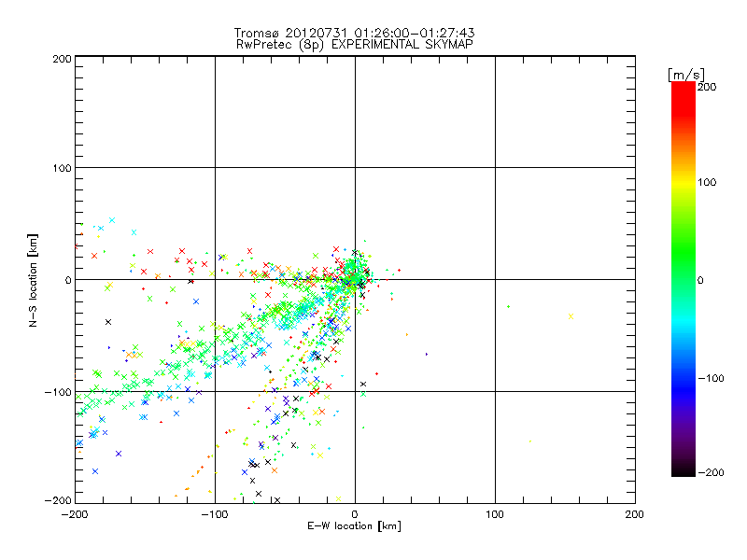Click the 100 tick label on the horizontal axis
The width and height of the screenshot is (747, 560).
point(494,514)
